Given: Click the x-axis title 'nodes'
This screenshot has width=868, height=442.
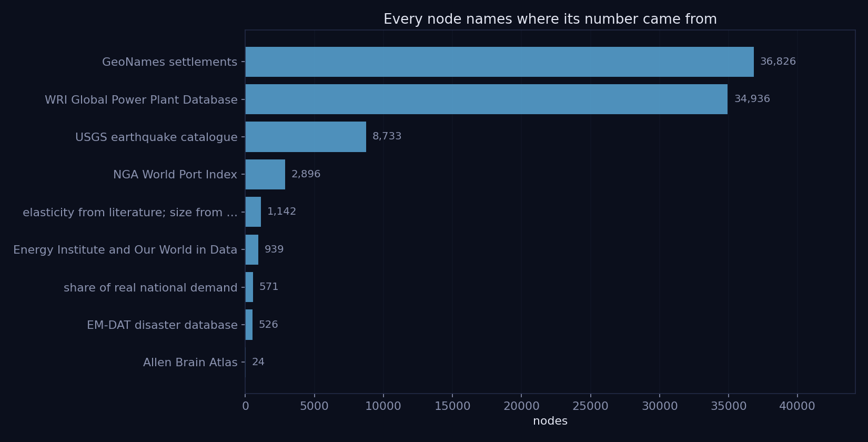Looking at the screenshot, I should (x=550, y=421).
